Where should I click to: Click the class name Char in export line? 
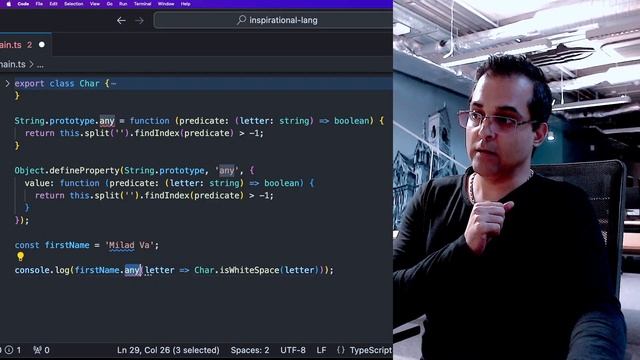point(89,84)
